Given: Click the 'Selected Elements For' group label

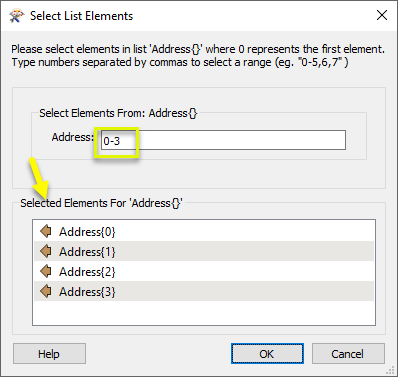Looking at the screenshot, I should coord(101,203).
